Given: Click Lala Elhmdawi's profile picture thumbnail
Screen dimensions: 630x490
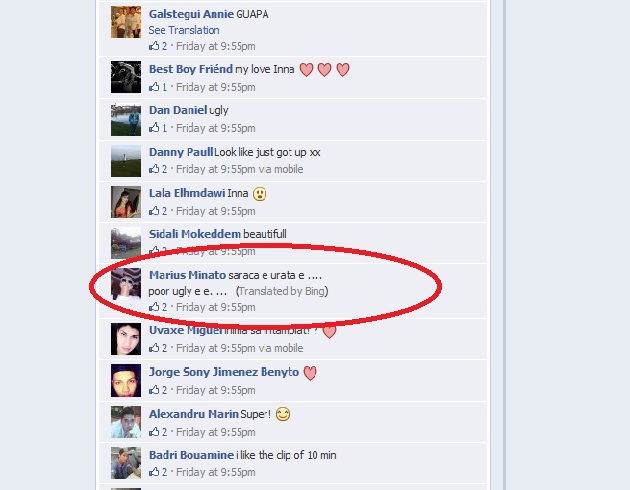Looking at the screenshot, I should (x=126, y=202).
